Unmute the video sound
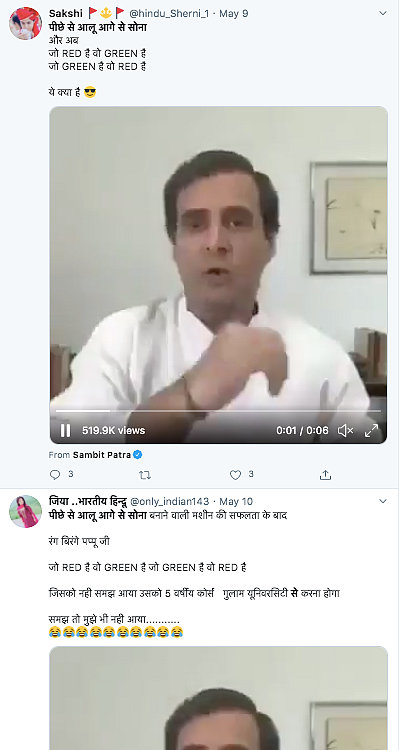The height and width of the screenshot is (750, 399). click(x=345, y=430)
